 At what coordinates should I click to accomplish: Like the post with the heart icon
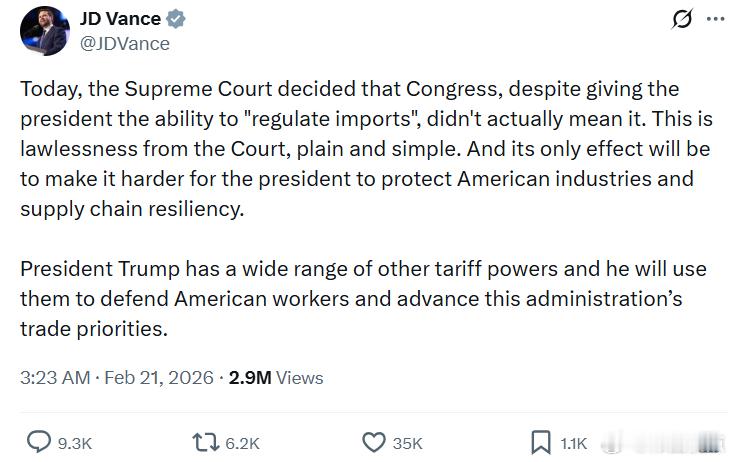[x=373, y=442]
